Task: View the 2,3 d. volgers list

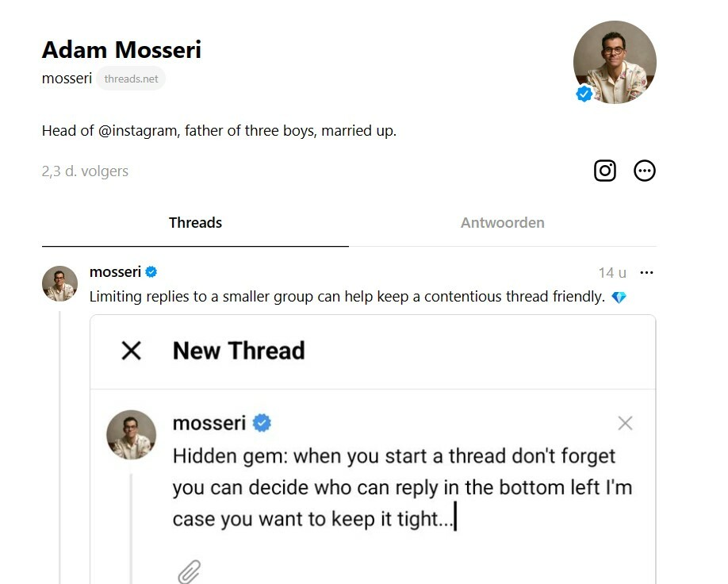Action: 85,171
